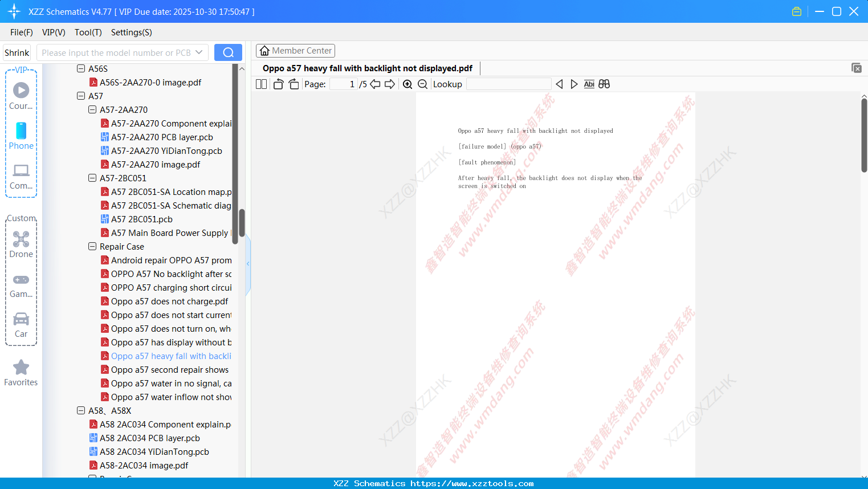The height and width of the screenshot is (489, 868).
Task: Open Favorites star
Action: [21, 373]
